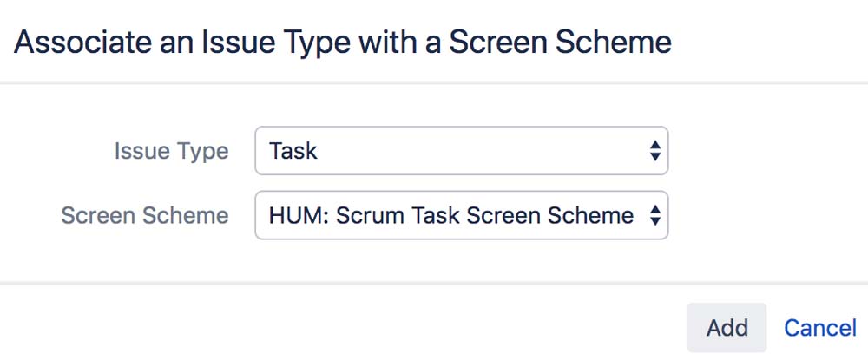
Task: Confirm the association with Add
Action: pos(727,328)
